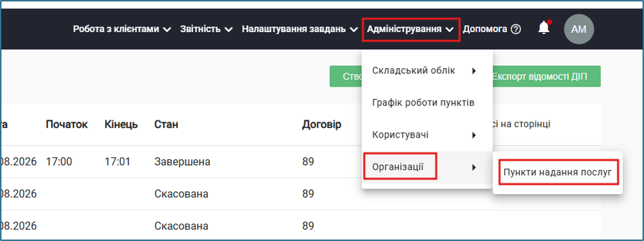Select Складський облік menu item
Viewport: 644px width, 241px height.
427,71
